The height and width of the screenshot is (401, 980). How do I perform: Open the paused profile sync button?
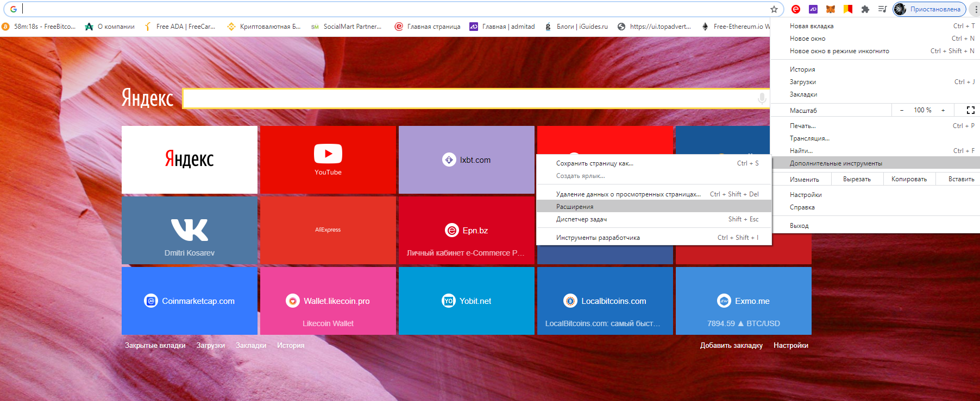[x=929, y=9]
